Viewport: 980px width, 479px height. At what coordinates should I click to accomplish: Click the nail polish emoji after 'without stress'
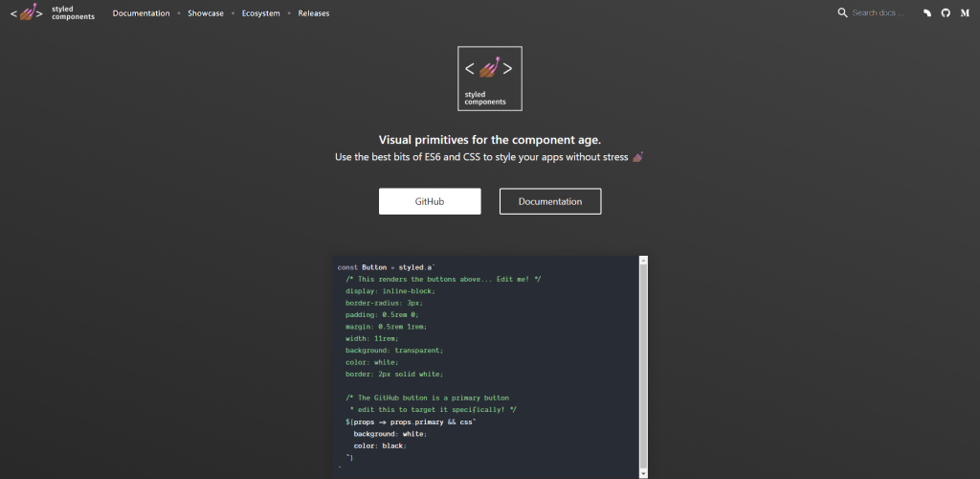point(637,157)
